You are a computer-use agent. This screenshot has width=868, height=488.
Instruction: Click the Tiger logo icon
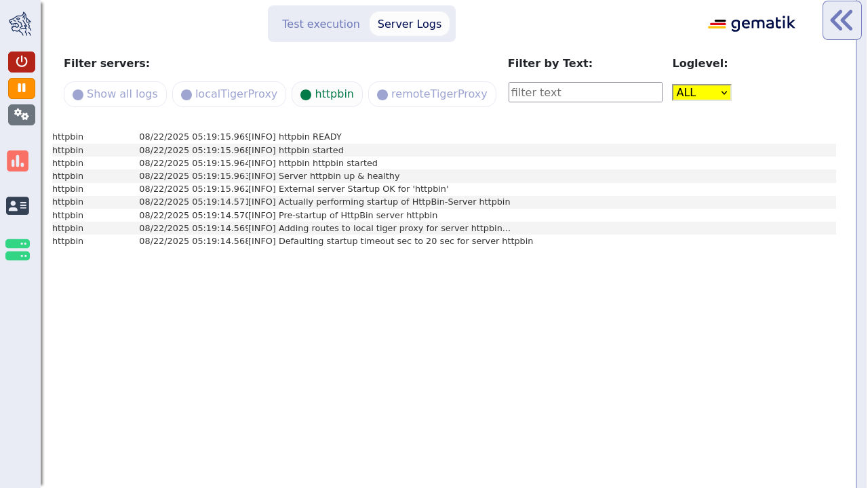(x=20, y=24)
